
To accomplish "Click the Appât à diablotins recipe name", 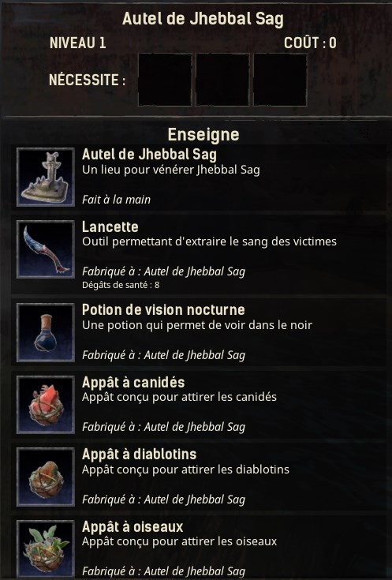I will coord(139,455).
